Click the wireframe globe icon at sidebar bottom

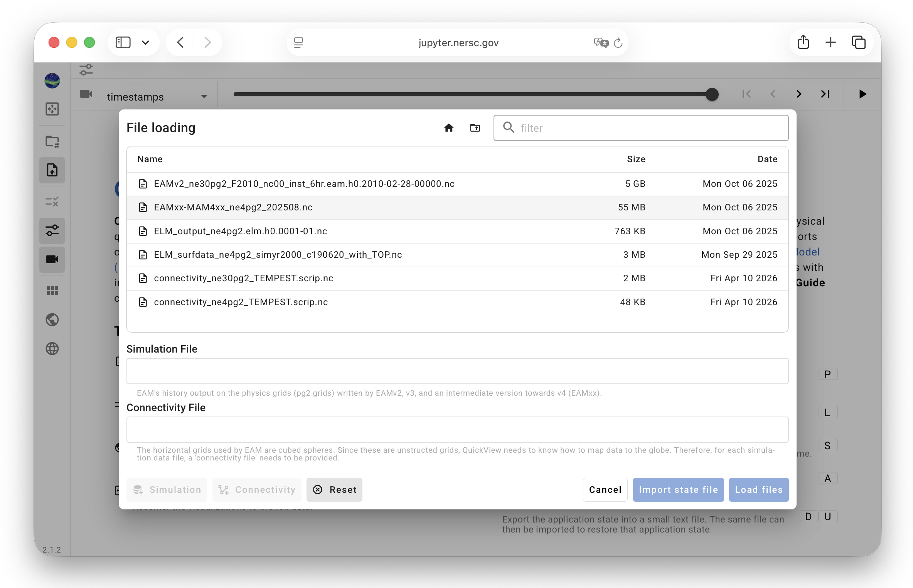click(52, 349)
